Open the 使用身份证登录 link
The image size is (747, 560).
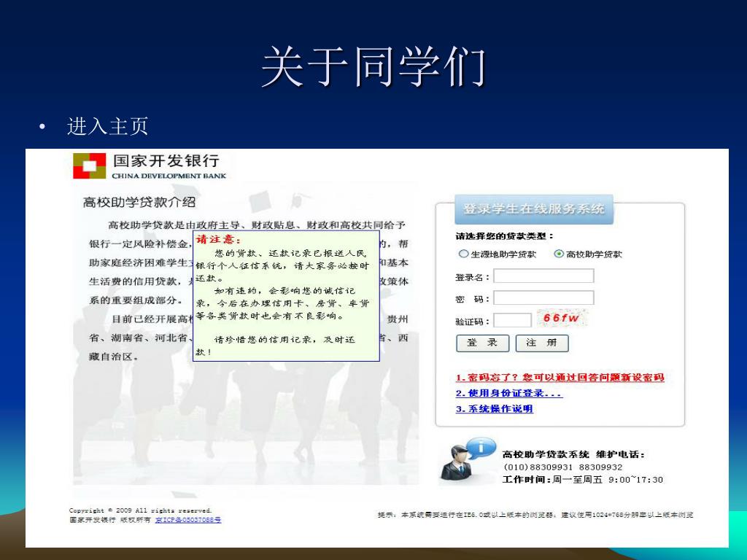tap(508, 393)
